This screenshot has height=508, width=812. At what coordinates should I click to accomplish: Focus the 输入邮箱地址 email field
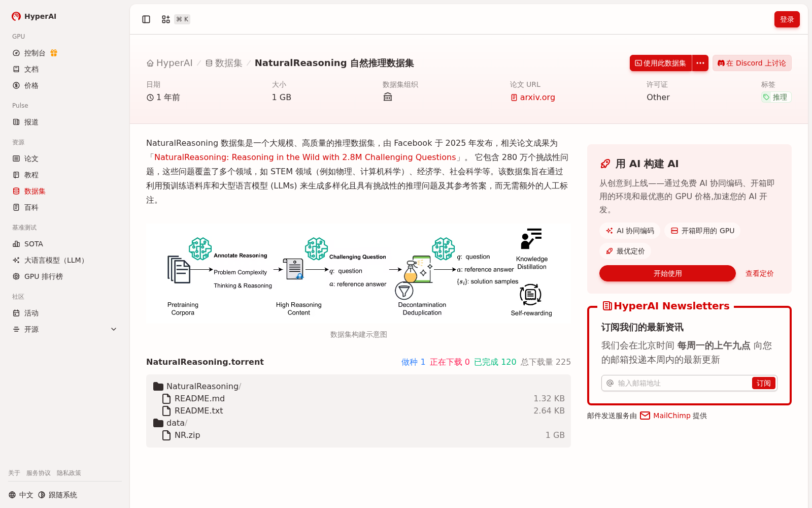coord(683,383)
